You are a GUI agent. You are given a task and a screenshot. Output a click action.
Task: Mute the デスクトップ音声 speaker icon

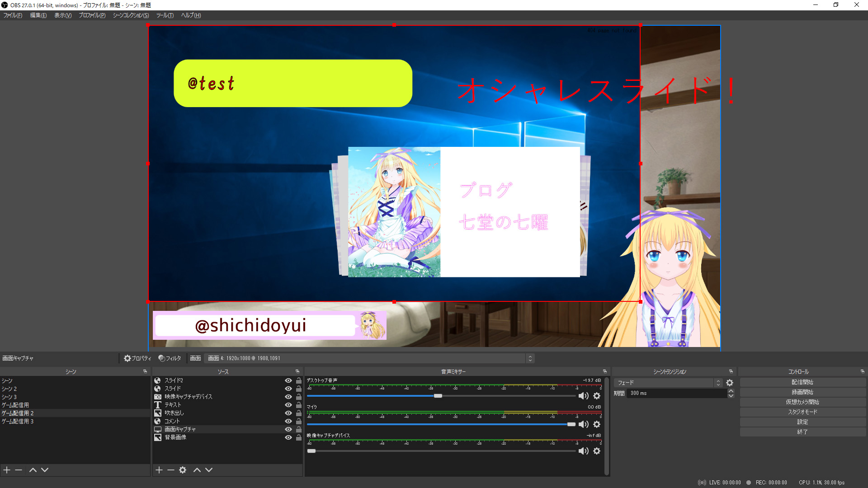pos(584,396)
